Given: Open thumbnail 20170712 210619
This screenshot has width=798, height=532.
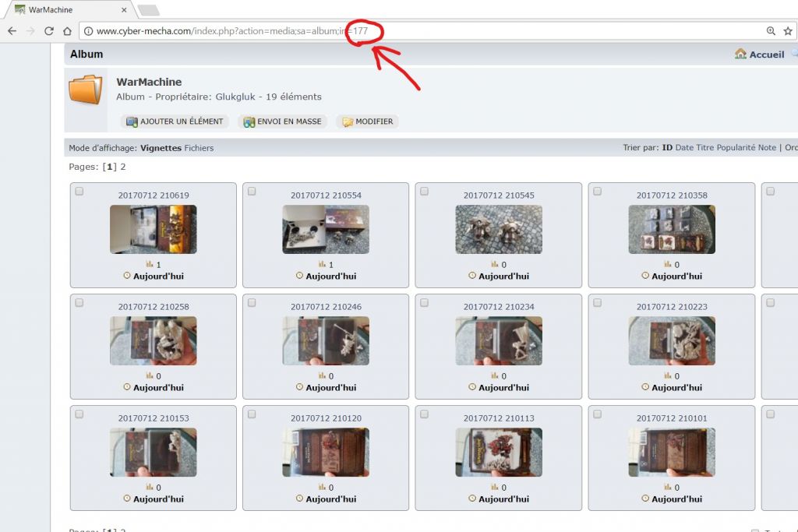Looking at the screenshot, I should point(154,229).
